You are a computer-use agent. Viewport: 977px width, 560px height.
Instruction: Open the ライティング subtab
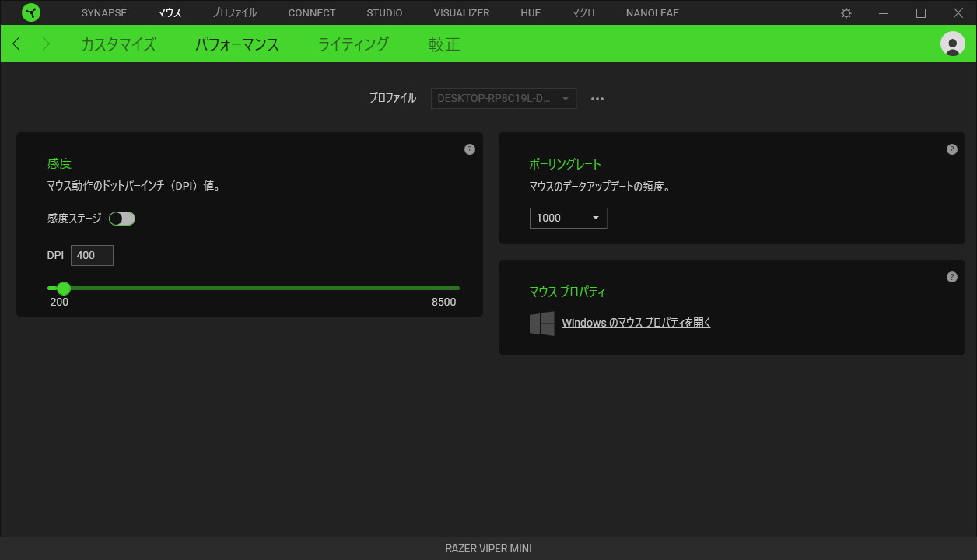coord(354,44)
